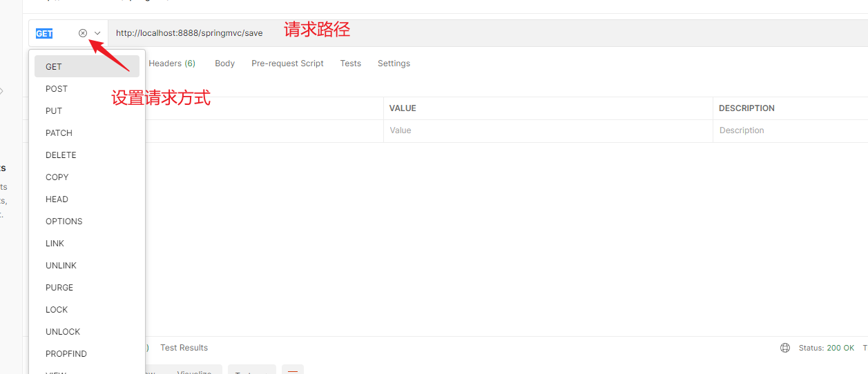The image size is (868, 374).
Task: Click the orange icon at the bottom of the response toolbar
Action: click(293, 371)
